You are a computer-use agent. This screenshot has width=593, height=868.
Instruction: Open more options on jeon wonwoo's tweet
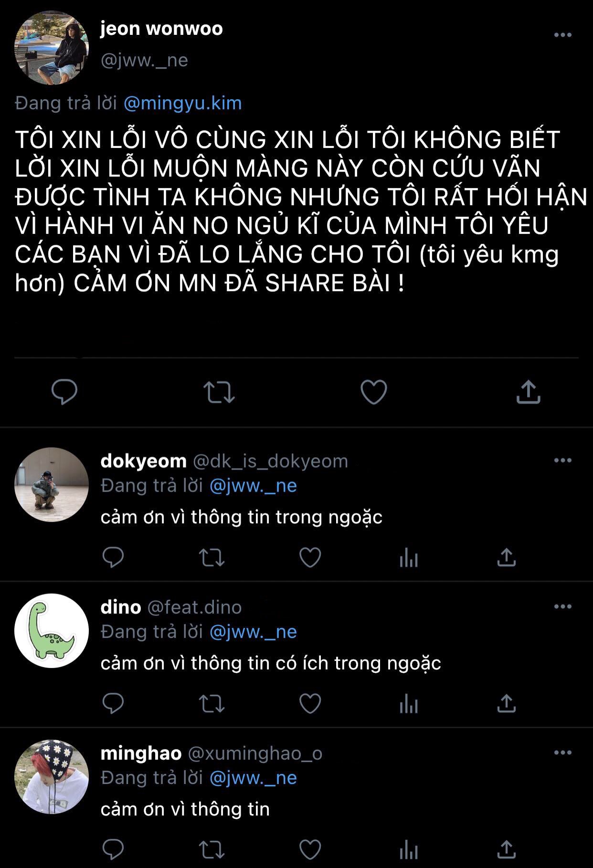point(563,35)
